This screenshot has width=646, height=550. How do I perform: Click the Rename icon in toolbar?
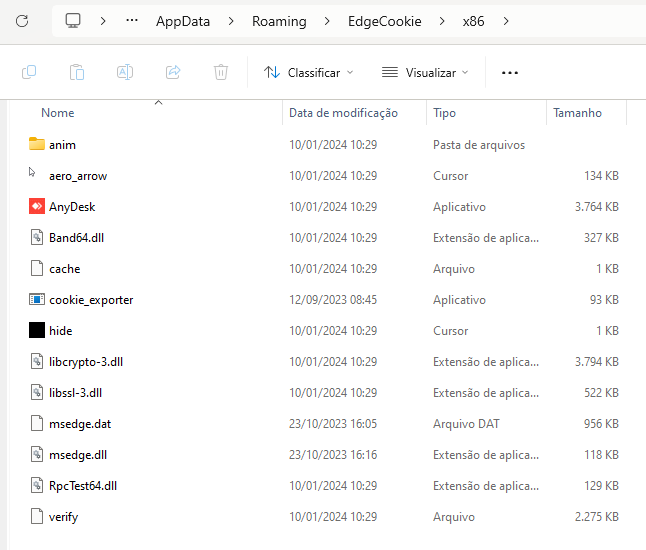pyautogui.click(x=125, y=72)
